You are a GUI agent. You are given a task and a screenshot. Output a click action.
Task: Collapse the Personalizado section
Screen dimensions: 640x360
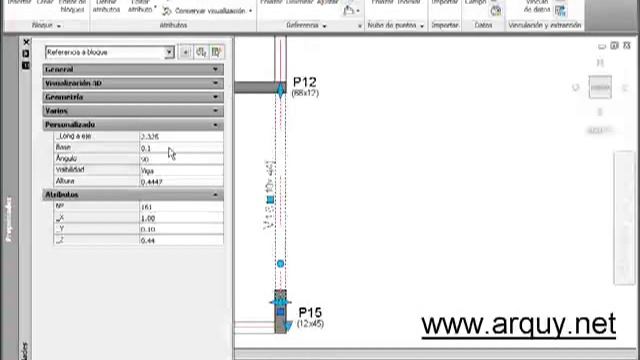[133, 125]
